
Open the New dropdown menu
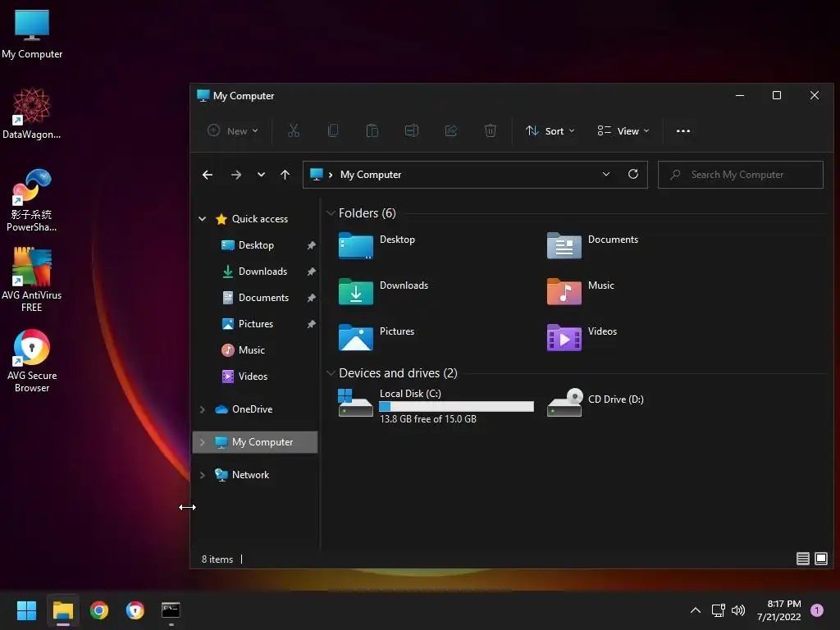click(233, 130)
